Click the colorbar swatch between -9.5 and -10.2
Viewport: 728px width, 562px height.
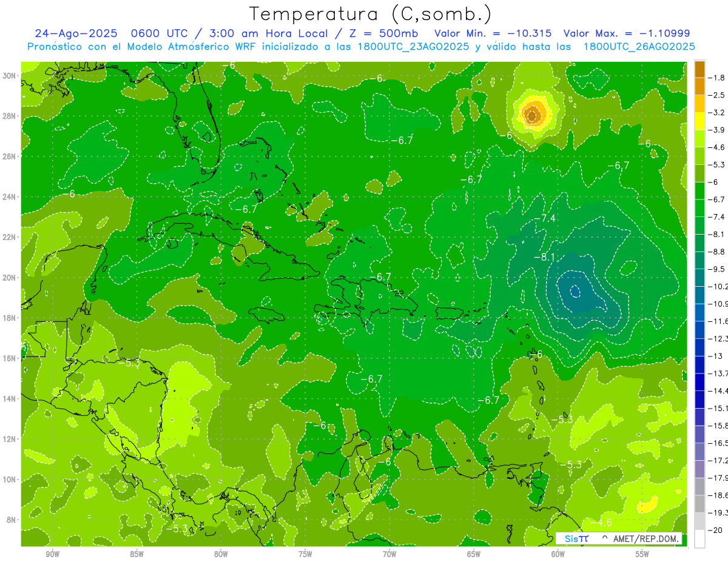pos(699,278)
